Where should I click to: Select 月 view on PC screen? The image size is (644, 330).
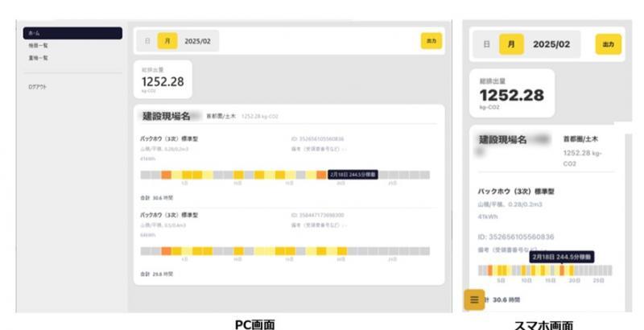[167, 40]
